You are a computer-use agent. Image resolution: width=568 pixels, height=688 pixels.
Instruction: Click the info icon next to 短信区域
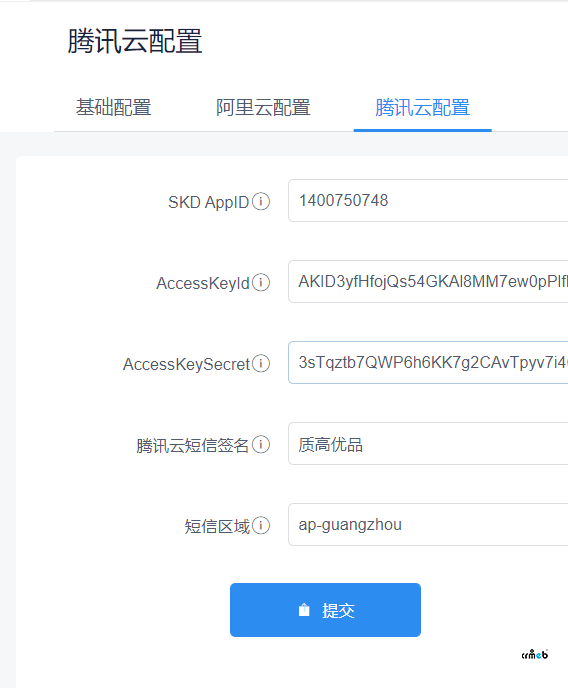pos(261,525)
